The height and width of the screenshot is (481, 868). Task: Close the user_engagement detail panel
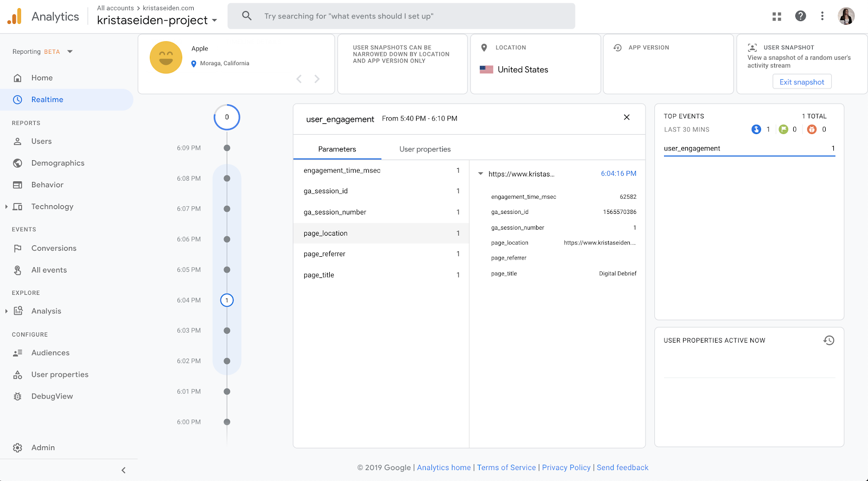pos(627,117)
